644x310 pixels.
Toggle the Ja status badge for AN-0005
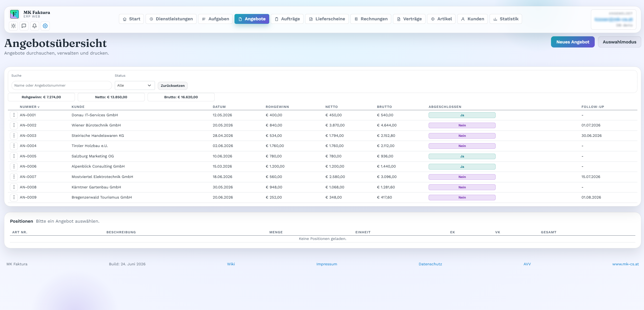point(462,156)
